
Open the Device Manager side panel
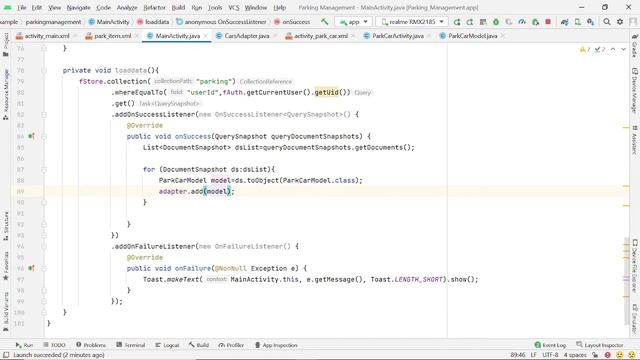(x=635, y=90)
